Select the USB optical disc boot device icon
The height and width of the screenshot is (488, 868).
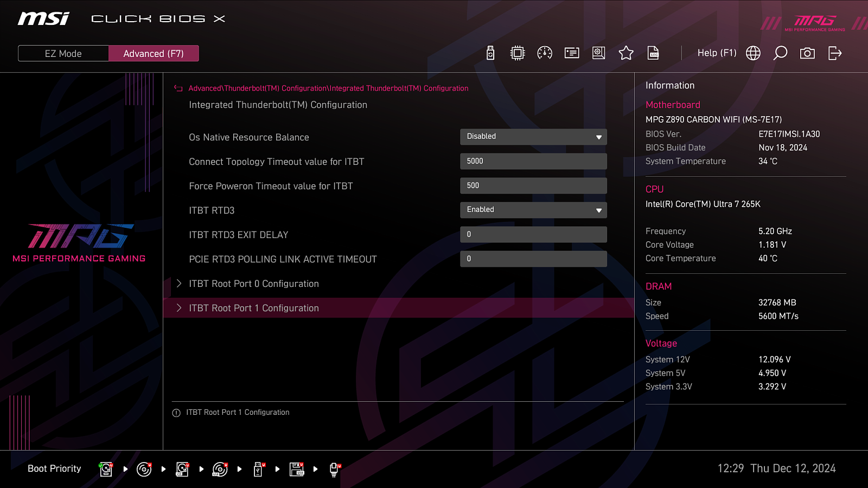coord(220,469)
